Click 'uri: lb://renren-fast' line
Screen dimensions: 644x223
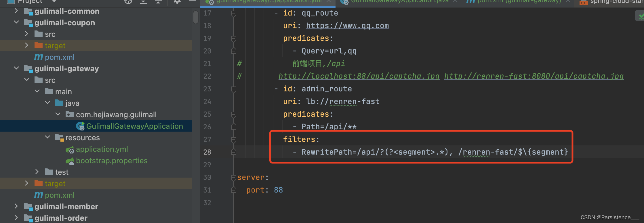(x=331, y=101)
